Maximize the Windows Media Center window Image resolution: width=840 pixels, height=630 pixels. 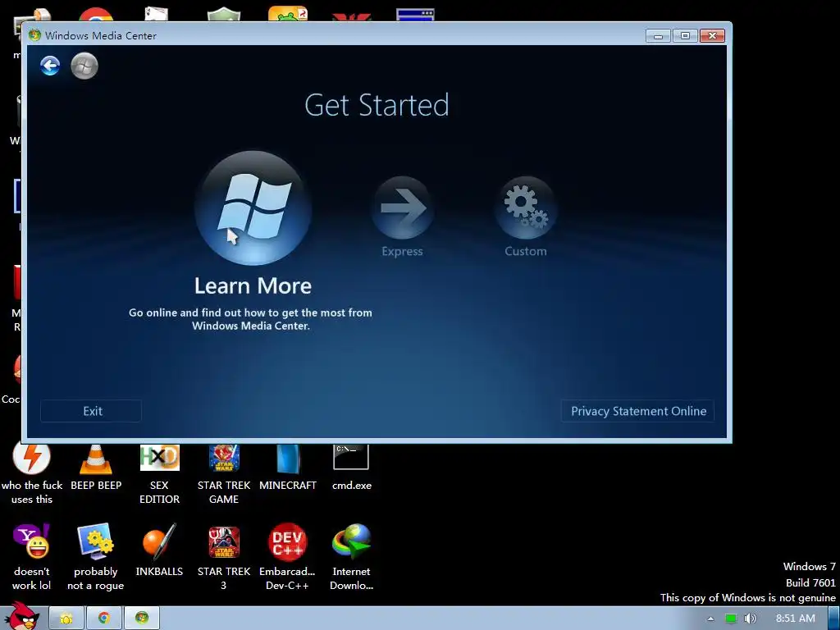tap(685, 36)
